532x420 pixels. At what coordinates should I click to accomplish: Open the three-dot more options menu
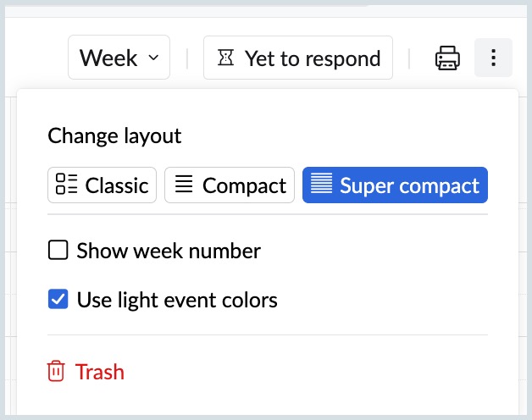point(494,58)
